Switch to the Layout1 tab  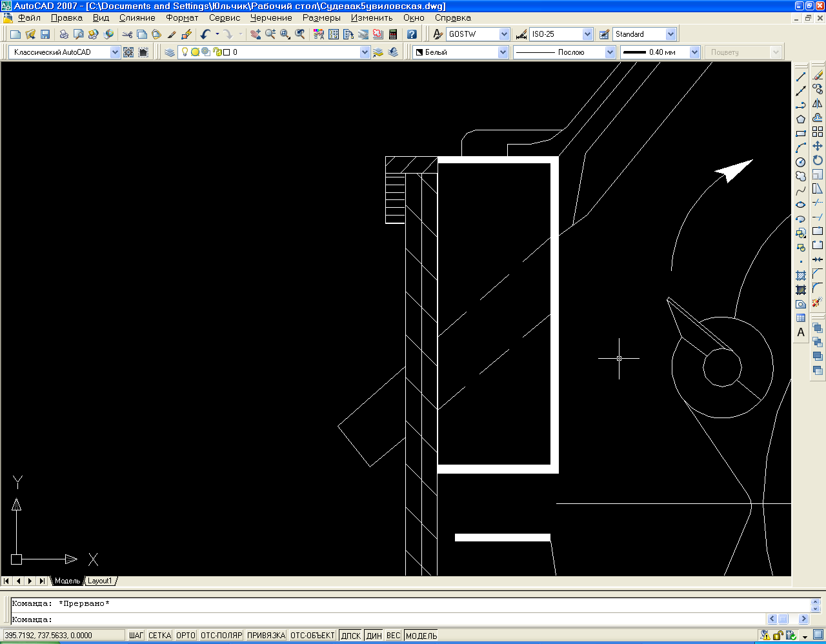point(100,581)
